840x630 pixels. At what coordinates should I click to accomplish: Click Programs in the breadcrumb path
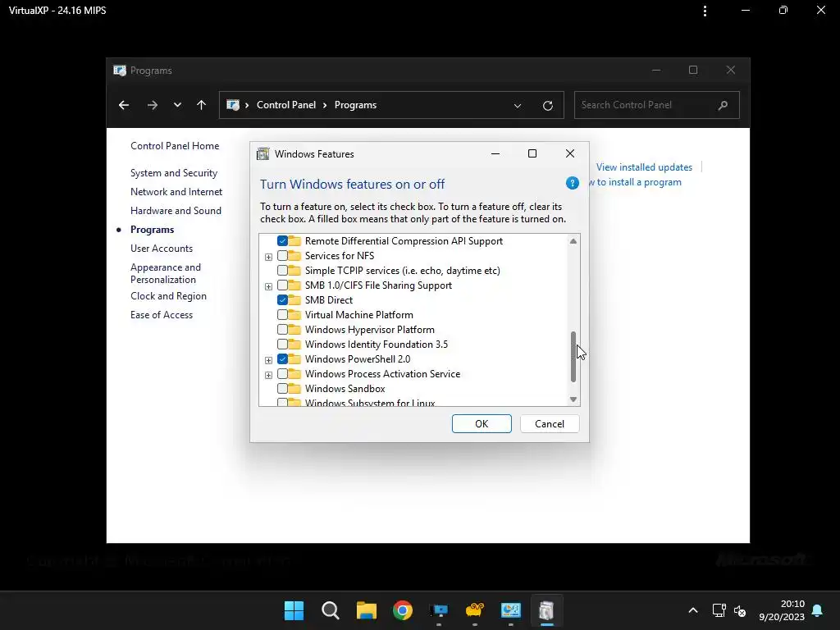[355, 105]
